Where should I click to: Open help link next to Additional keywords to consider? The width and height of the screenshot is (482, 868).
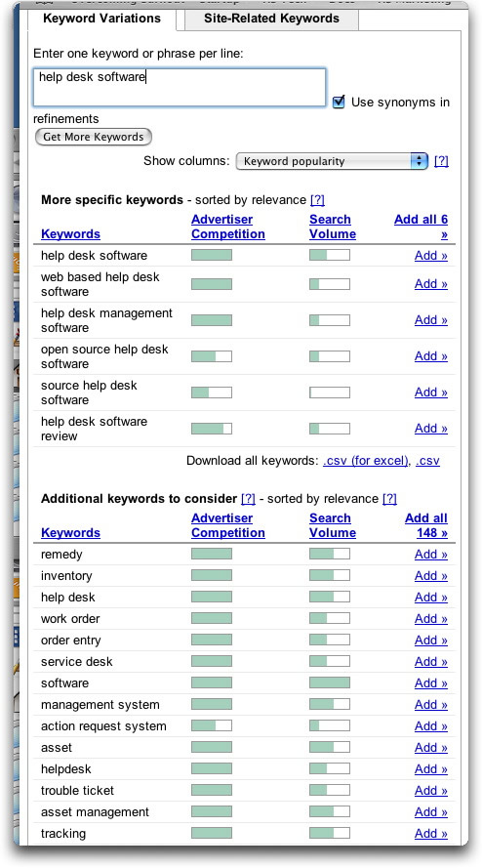pos(248,499)
